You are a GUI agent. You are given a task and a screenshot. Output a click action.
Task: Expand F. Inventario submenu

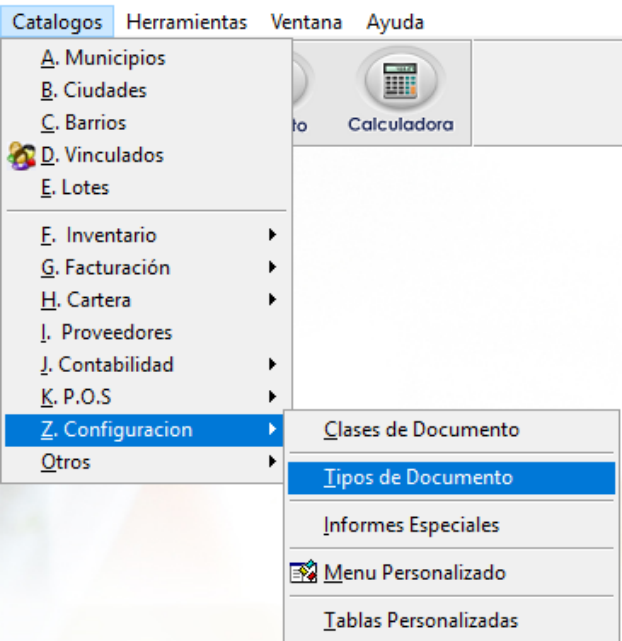[145, 235]
